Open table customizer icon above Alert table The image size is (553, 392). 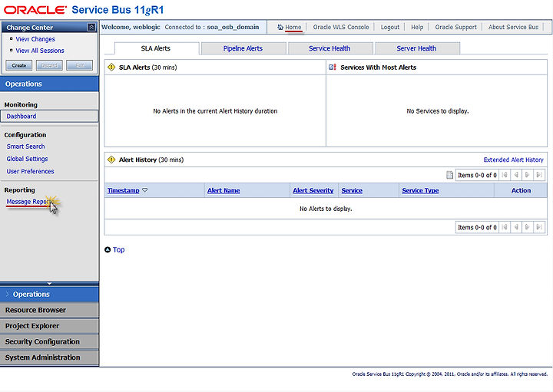click(x=449, y=175)
